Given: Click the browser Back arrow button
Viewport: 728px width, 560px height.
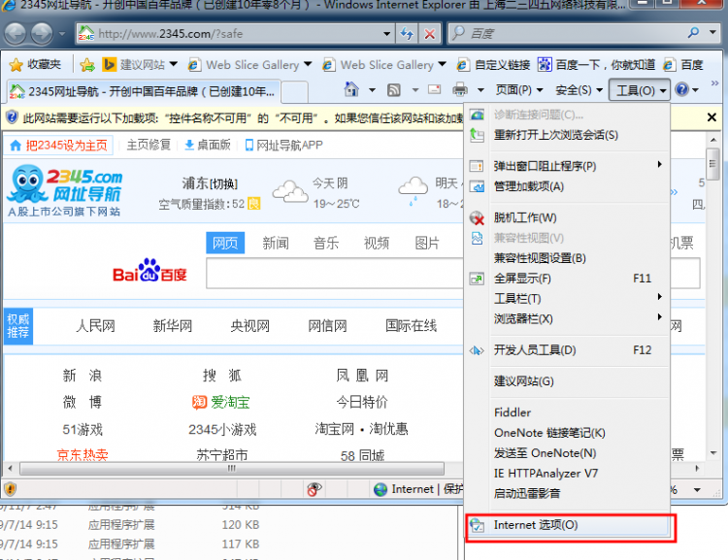Looking at the screenshot, I should (16, 33).
